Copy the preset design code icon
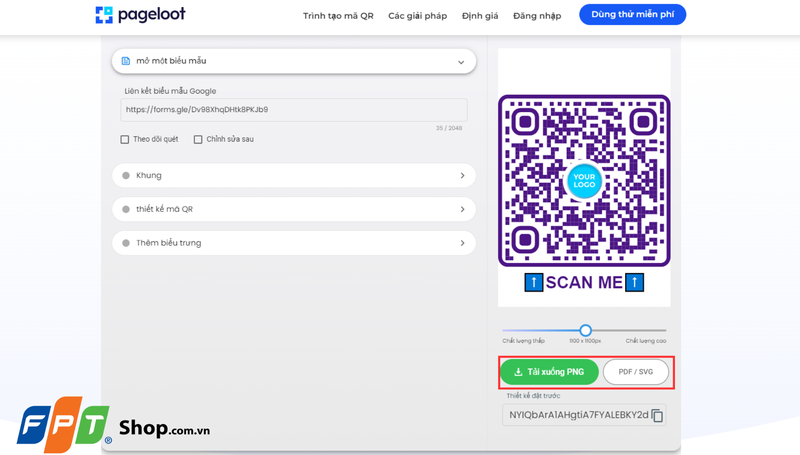Viewport: 800px width, 455px height. pyautogui.click(x=657, y=416)
